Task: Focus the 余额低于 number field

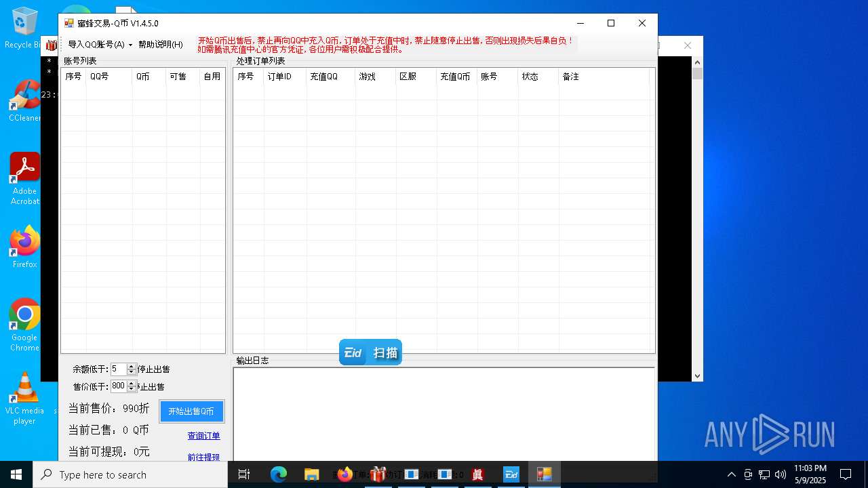Action: click(x=119, y=369)
